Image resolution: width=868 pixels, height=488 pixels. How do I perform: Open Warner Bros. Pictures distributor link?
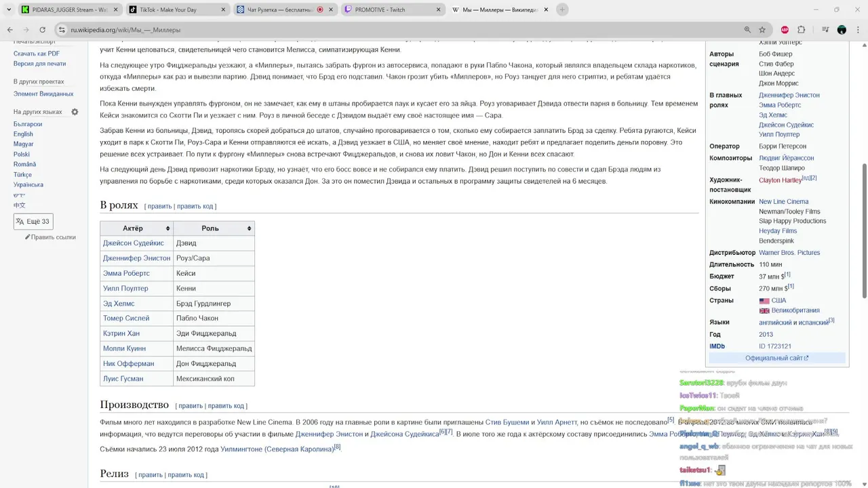point(789,253)
